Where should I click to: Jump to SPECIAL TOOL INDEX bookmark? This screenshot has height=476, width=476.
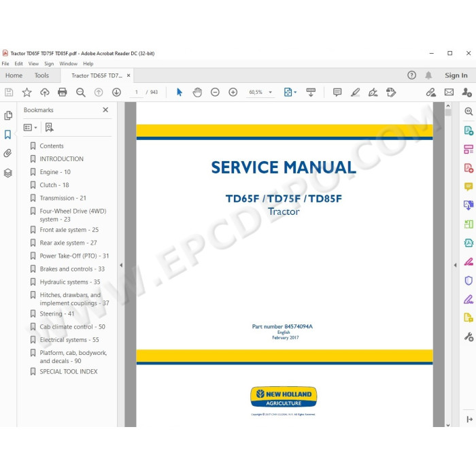click(x=69, y=372)
